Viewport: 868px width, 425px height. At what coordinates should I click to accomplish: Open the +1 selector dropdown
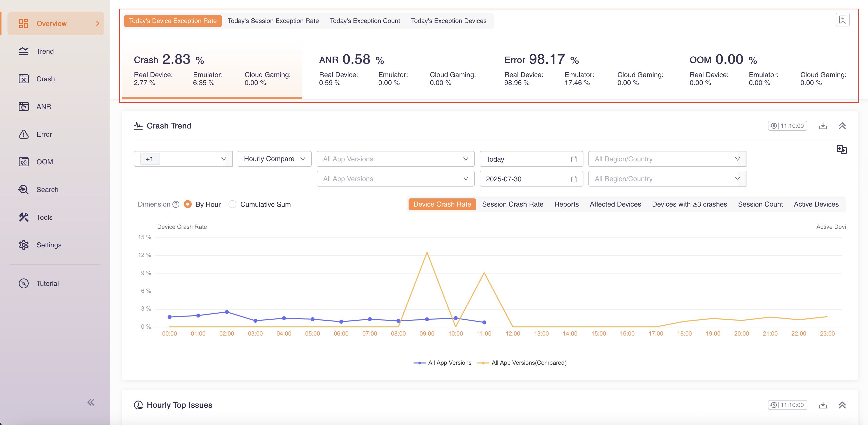click(183, 159)
